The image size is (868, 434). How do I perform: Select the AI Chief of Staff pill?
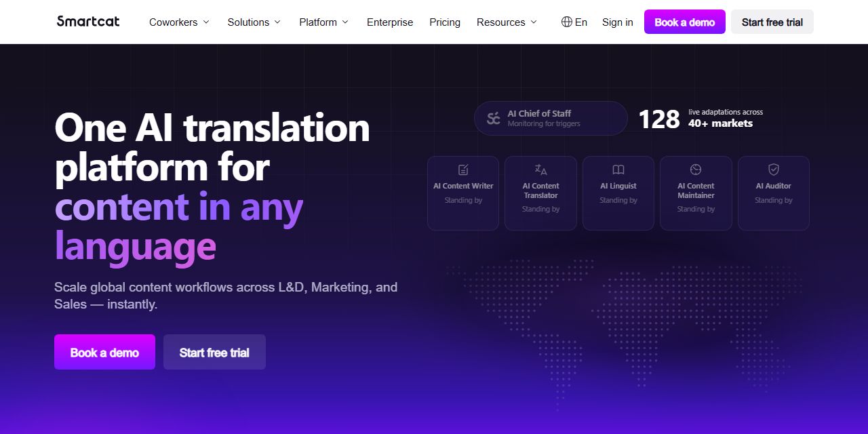click(551, 118)
